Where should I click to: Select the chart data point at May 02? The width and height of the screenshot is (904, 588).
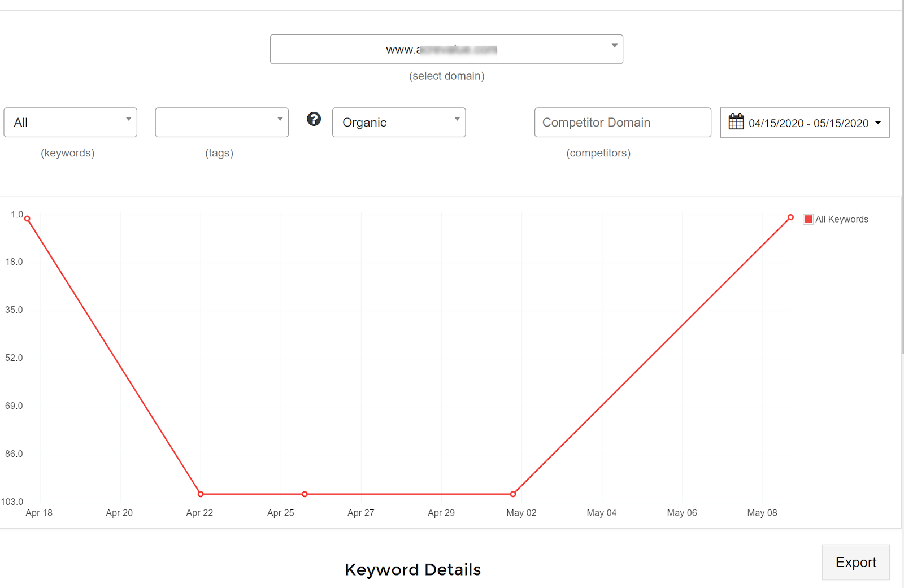click(x=513, y=494)
